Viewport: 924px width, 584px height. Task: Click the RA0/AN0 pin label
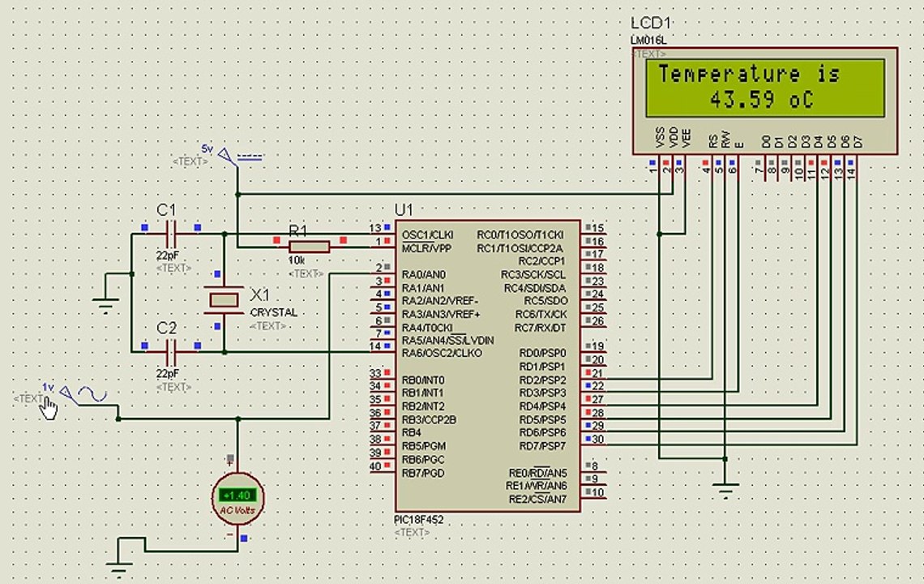pyautogui.click(x=424, y=275)
